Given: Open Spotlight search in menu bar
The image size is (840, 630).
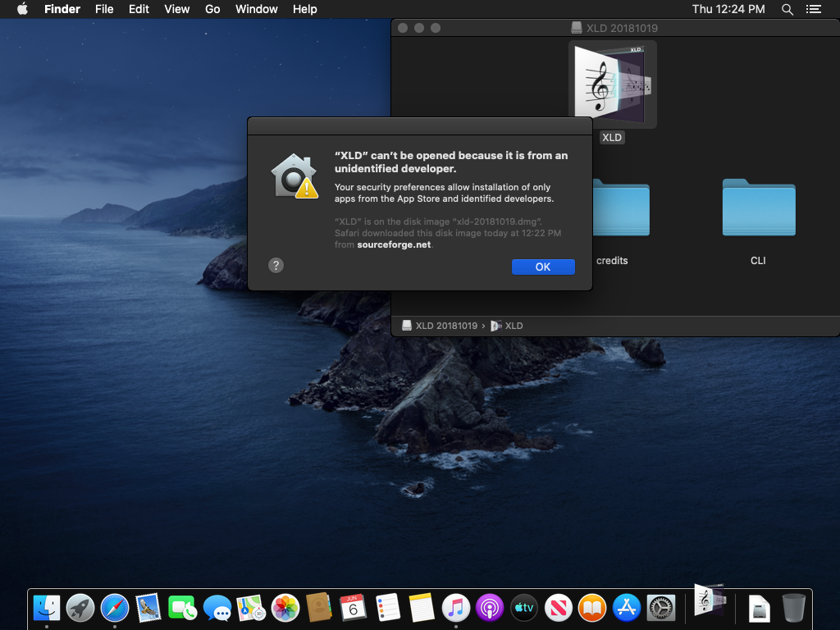Looking at the screenshot, I should pyautogui.click(x=787, y=9).
